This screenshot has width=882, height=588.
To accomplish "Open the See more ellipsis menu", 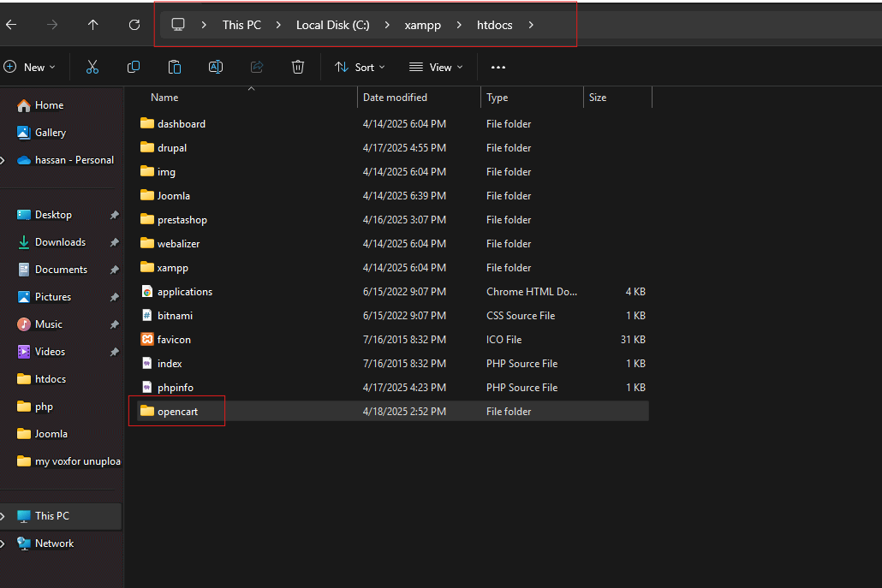I will click(498, 67).
